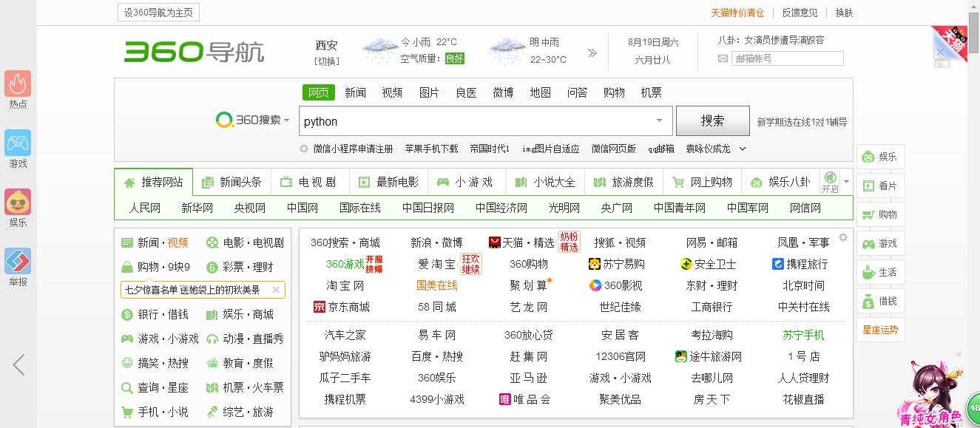Collapse the left sidebar with the arrow
The width and height of the screenshot is (980, 428).
18,364
